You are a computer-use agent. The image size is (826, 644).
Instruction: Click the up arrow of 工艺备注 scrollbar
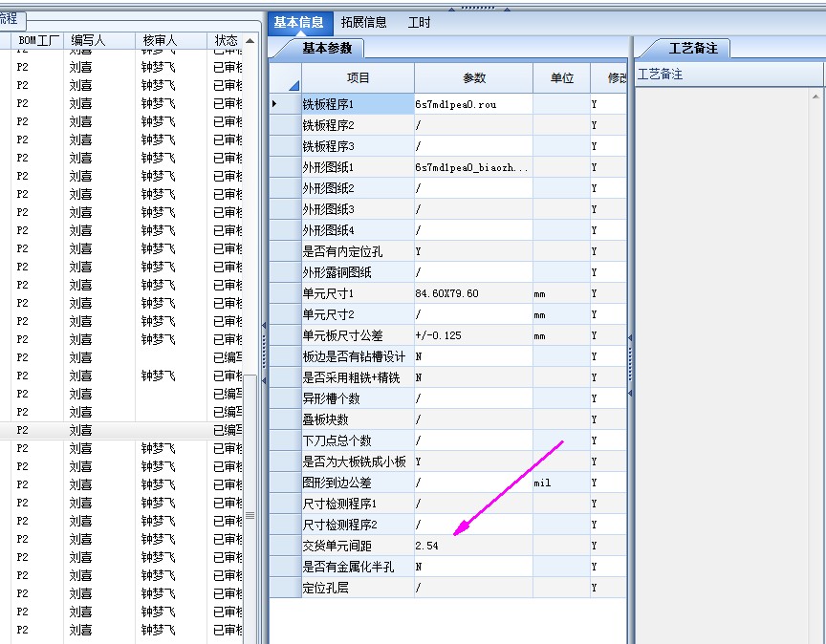pyautogui.click(x=815, y=97)
